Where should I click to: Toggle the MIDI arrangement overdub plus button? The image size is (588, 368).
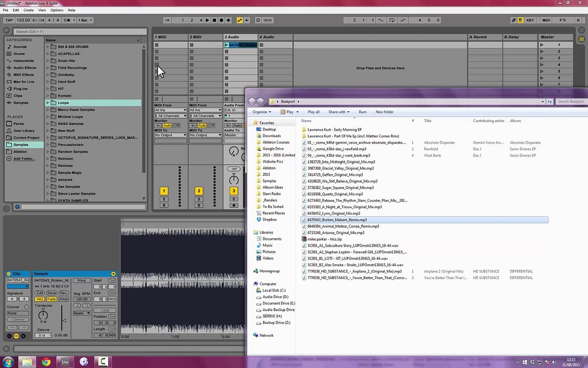click(x=228, y=20)
